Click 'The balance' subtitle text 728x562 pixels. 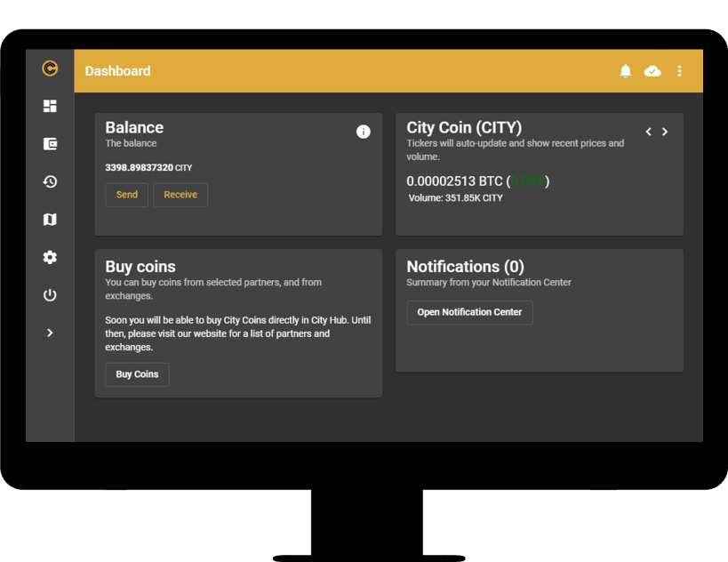(131, 143)
